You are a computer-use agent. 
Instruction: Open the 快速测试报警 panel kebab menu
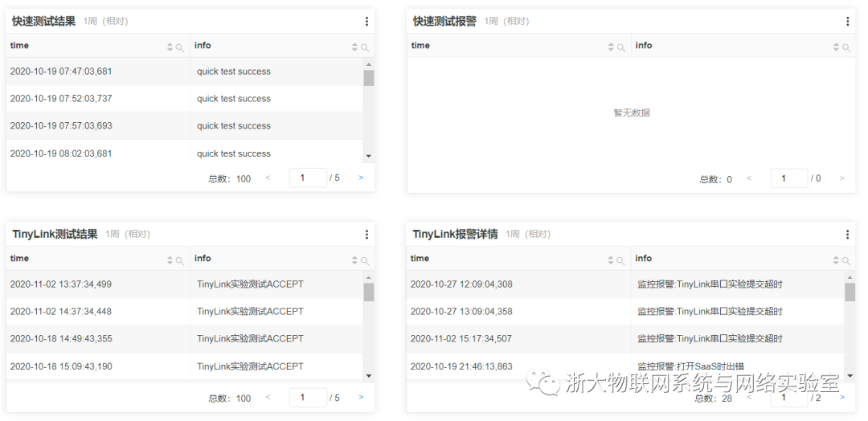(x=848, y=22)
